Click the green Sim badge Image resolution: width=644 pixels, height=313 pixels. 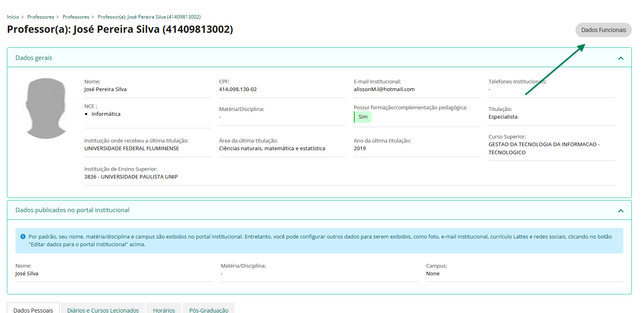pos(363,117)
